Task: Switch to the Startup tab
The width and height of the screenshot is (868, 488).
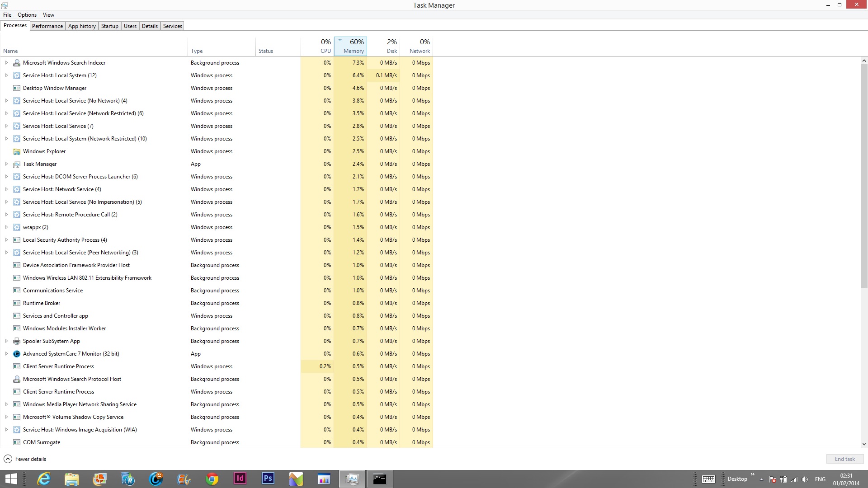Action: 109,26
